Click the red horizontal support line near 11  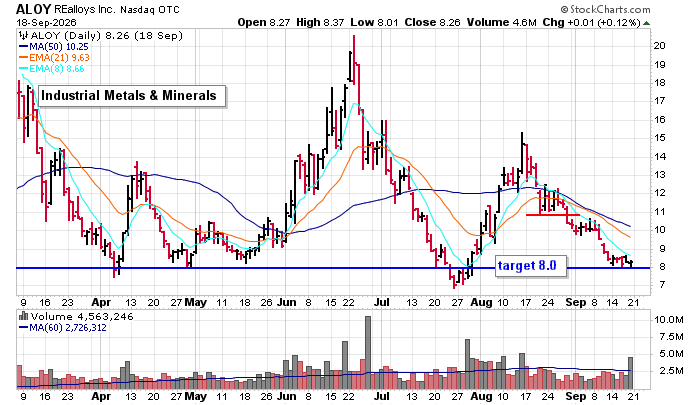(x=553, y=215)
